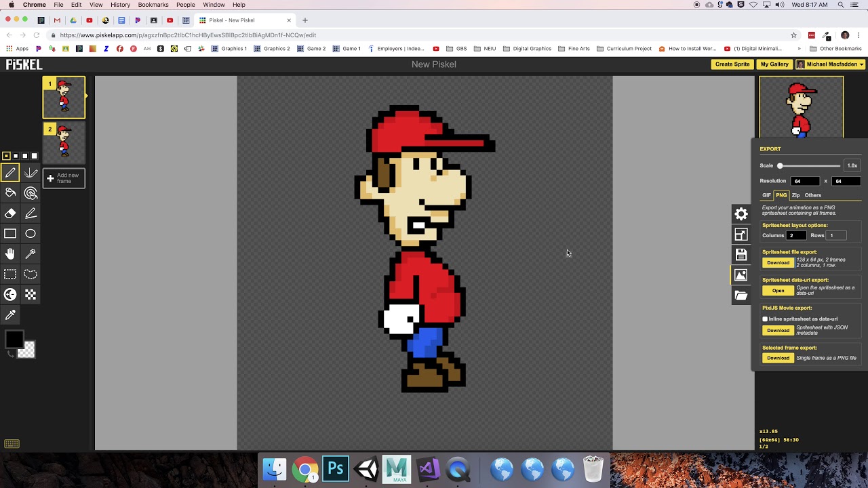Click the Piskel logo

point(24,64)
